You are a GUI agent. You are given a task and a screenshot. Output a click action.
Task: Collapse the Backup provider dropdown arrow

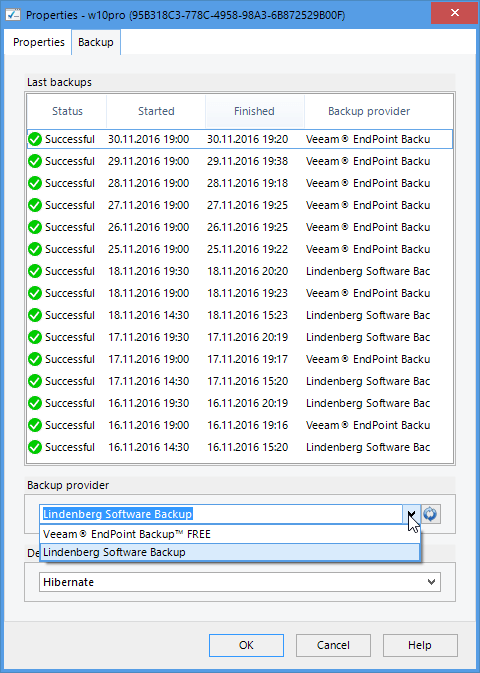click(x=411, y=514)
